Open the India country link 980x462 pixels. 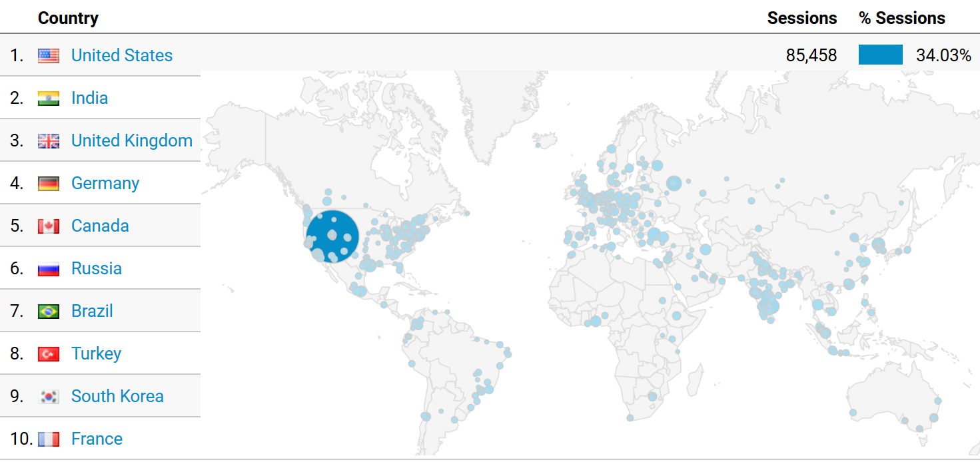tap(89, 98)
